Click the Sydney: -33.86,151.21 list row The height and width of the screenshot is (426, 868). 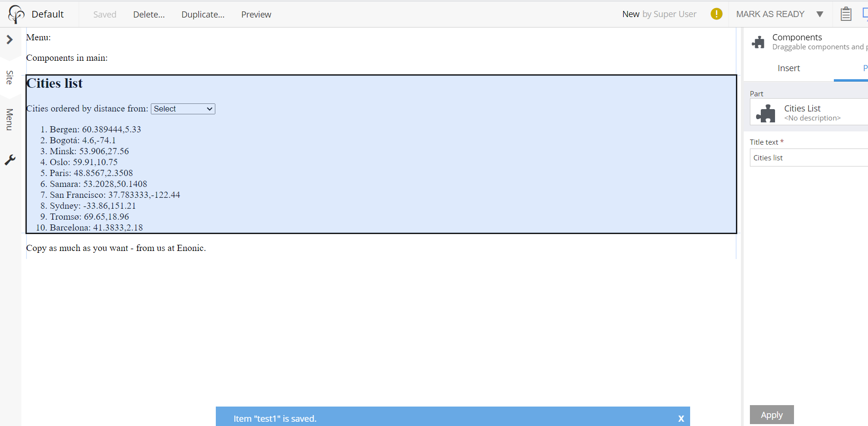[x=92, y=206]
